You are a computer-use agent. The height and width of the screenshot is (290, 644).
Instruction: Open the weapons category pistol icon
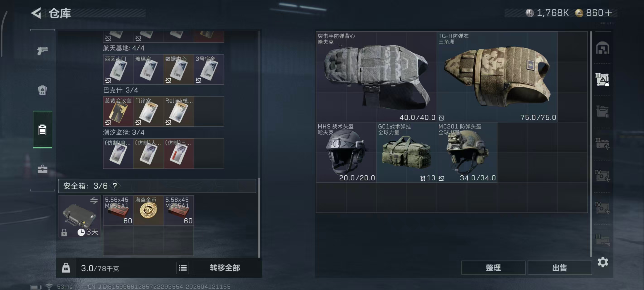42,51
